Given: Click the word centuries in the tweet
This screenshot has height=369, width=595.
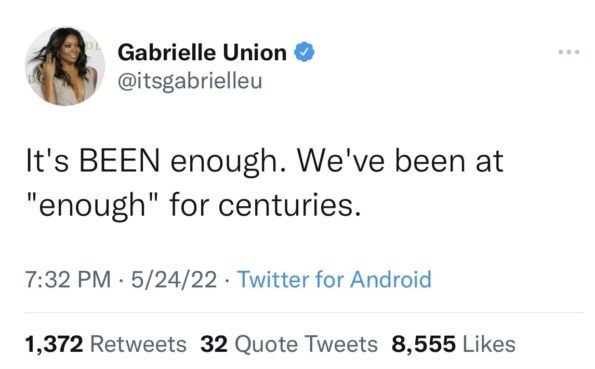Looking at the screenshot, I should coord(290,205).
